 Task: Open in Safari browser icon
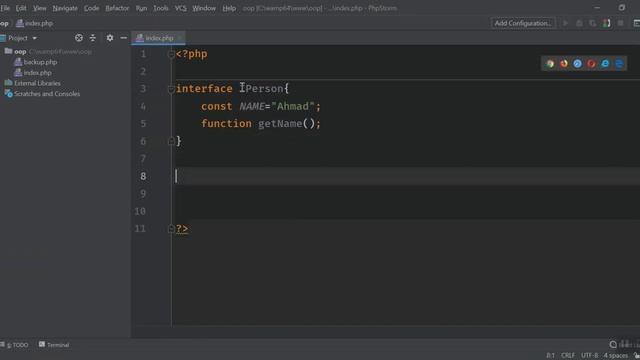(578, 64)
